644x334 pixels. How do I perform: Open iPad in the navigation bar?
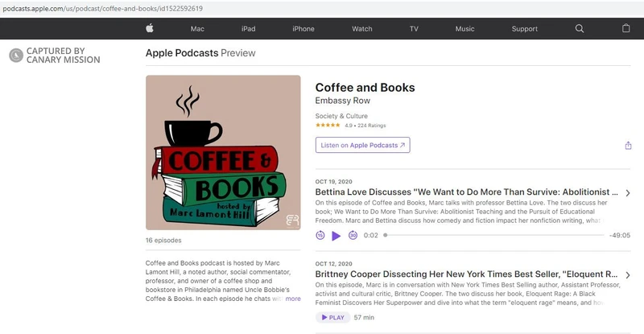coord(248,29)
